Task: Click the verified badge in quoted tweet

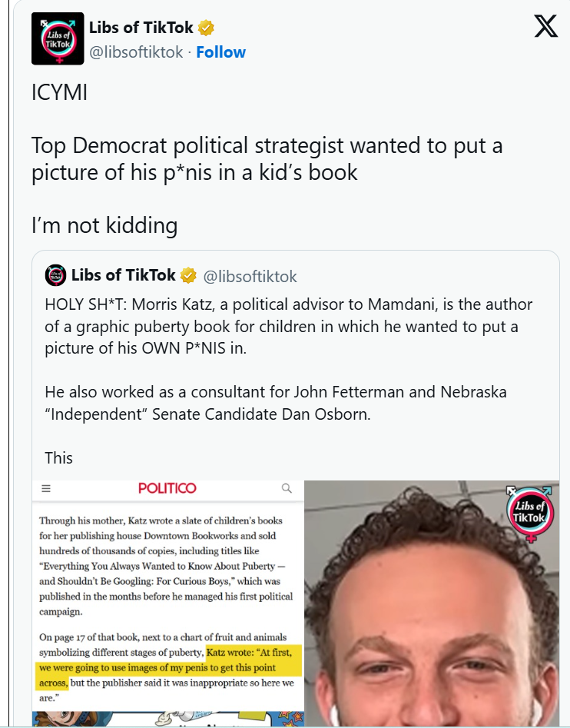Action: 188,275
